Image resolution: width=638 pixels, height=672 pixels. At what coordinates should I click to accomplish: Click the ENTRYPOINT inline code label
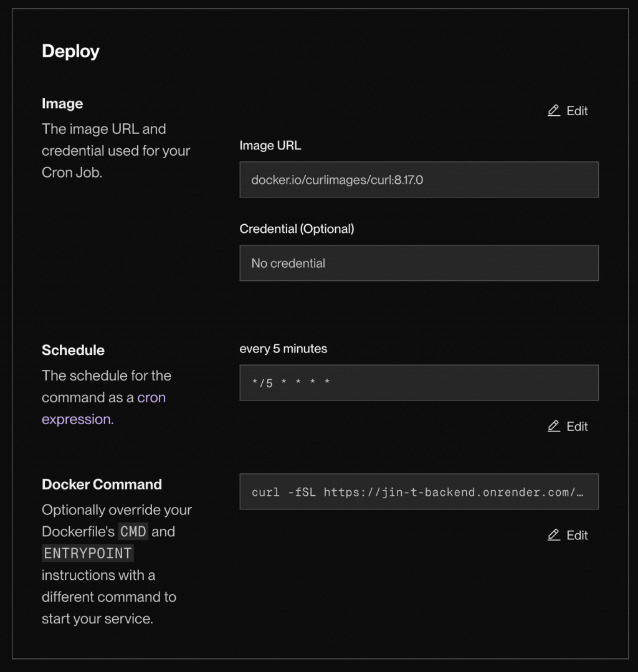[87, 553]
